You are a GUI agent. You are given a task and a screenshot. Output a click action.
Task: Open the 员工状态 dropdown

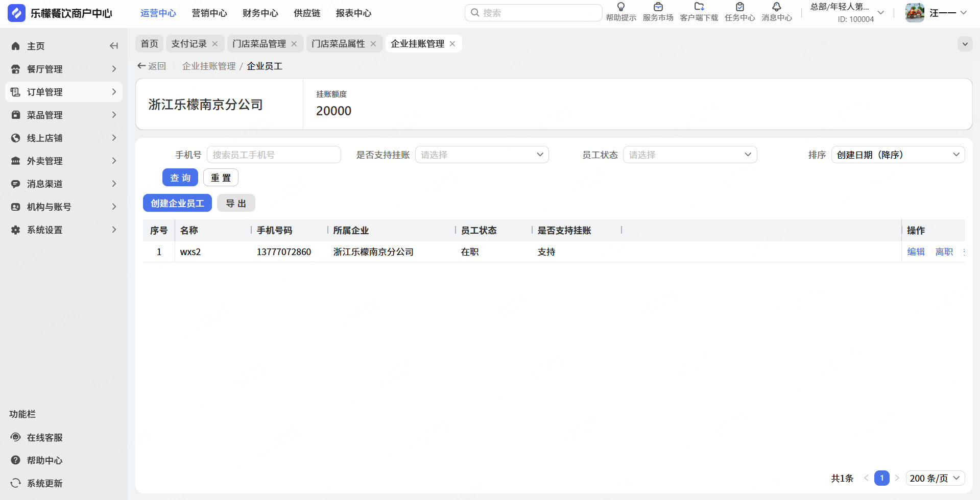click(x=690, y=155)
